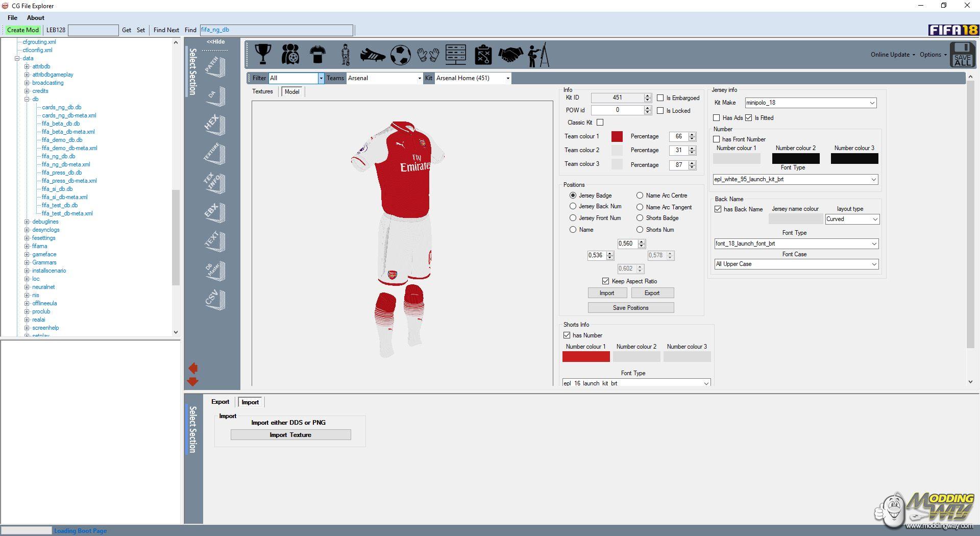Click the Save All floppy disk icon

pyautogui.click(x=962, y=55)
